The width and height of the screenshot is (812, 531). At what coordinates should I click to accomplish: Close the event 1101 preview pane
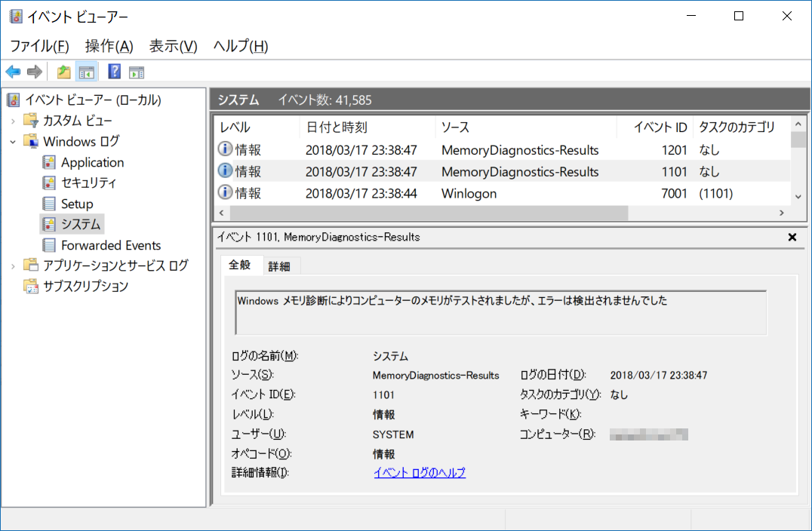792,237
